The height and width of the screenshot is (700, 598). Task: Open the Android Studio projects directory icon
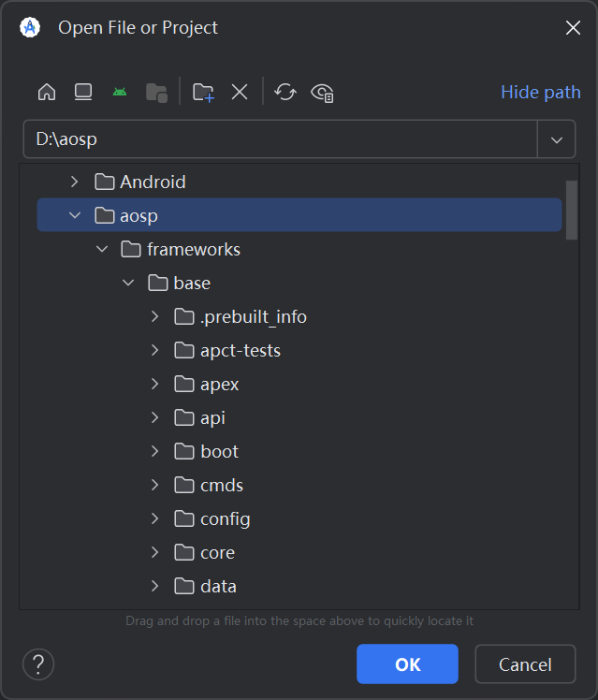click(120, 93)
